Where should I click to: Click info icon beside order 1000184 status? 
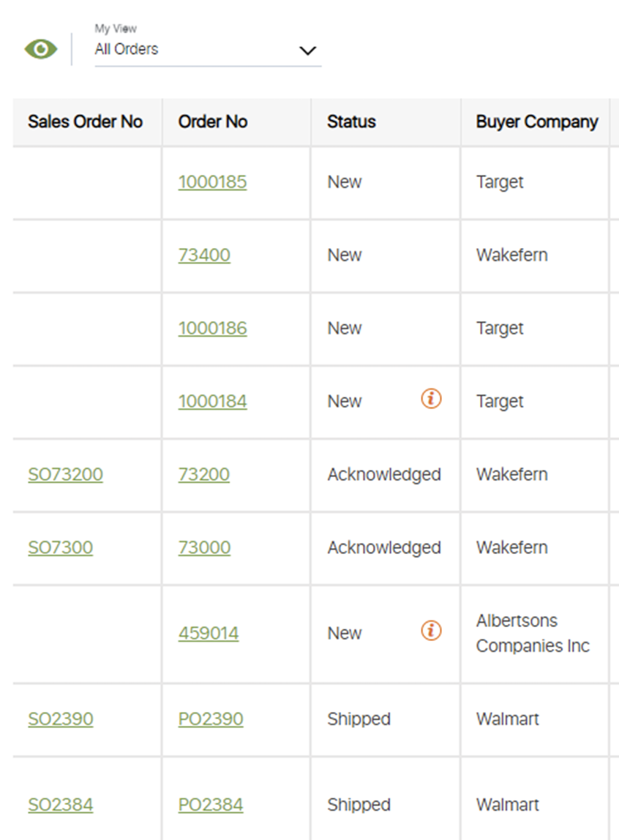[431, 399]
